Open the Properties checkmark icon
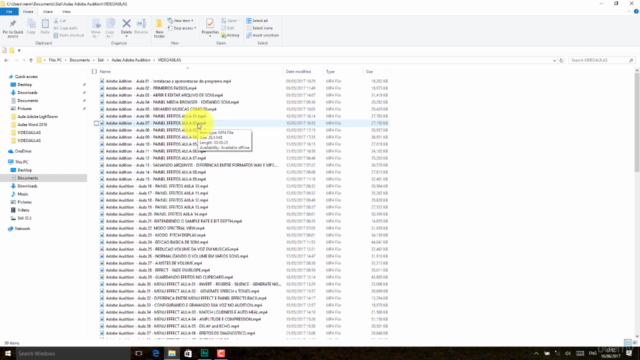The width and height of the screenshot is (640, 360). pos(210,24)
